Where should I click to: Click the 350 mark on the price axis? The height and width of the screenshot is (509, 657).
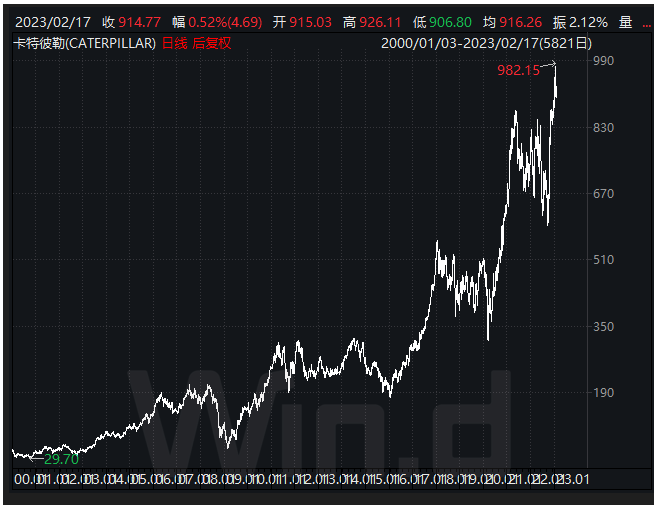[x=603, y=326]
